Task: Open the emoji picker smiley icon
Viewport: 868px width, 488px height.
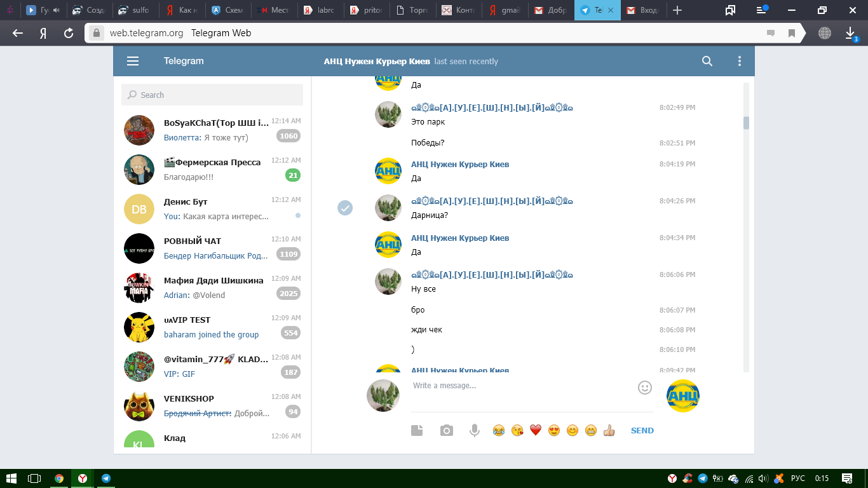Action: coord(645,388)
